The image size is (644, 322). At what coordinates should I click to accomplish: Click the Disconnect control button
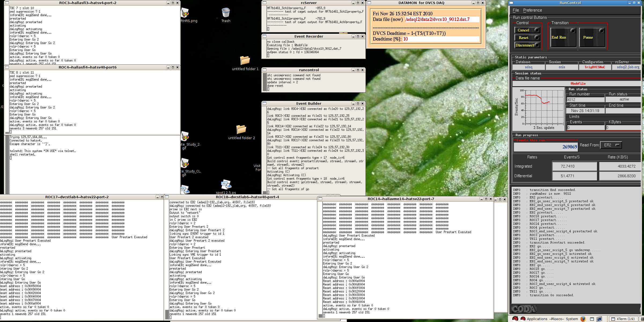[527, 45]
